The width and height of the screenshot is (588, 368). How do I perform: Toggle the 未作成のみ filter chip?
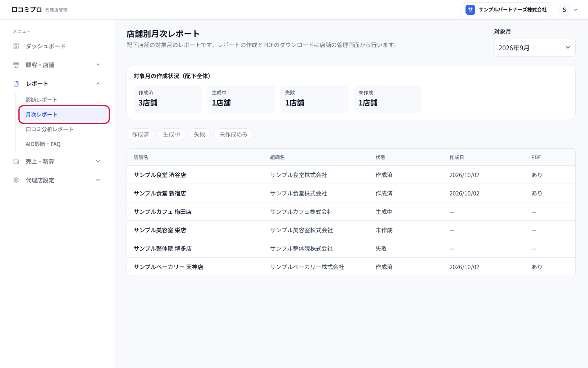(x=234, y=134)
